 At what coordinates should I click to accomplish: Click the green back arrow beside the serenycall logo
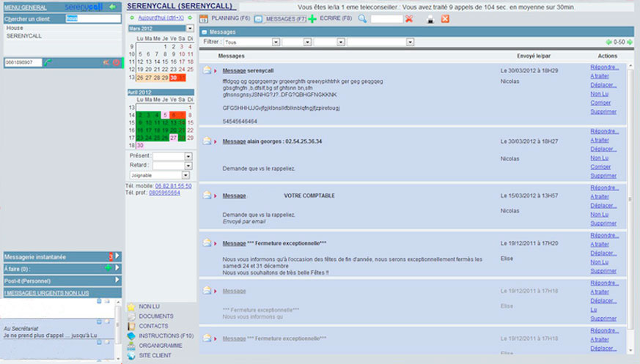point(112,7)
